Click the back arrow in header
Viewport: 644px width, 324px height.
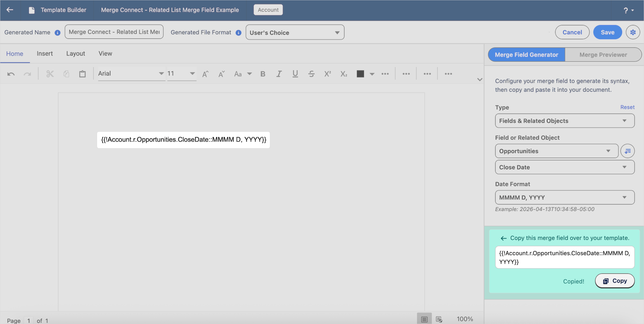pos(10,10)
